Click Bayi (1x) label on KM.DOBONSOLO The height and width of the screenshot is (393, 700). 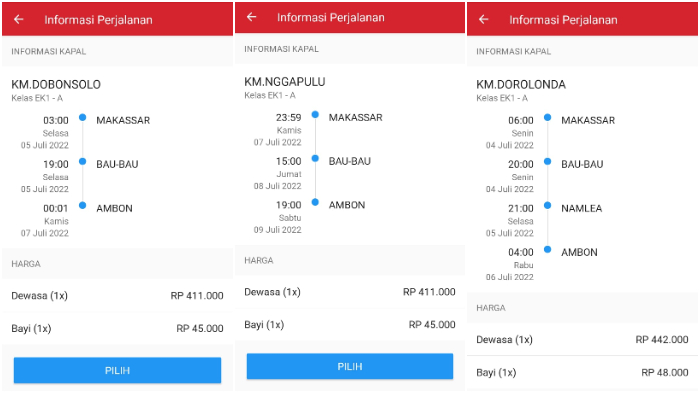point(31,329)
